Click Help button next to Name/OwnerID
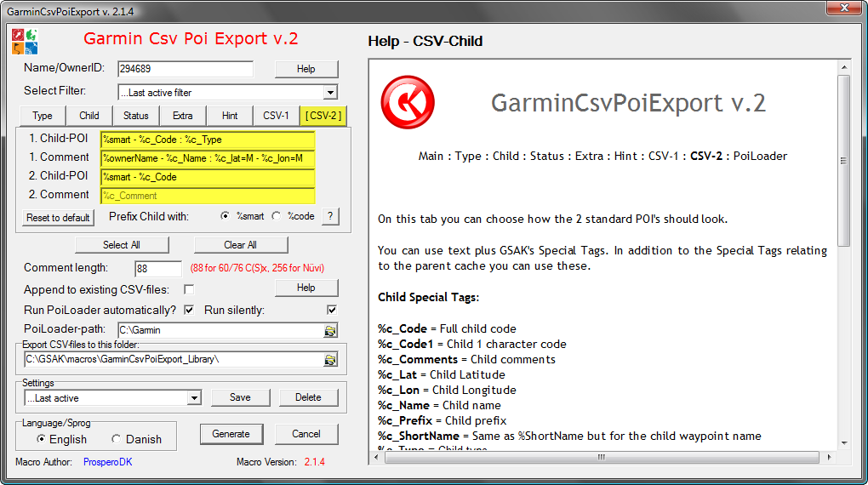Viewport: 868px width, 485px height. click(x=306, y=69)
